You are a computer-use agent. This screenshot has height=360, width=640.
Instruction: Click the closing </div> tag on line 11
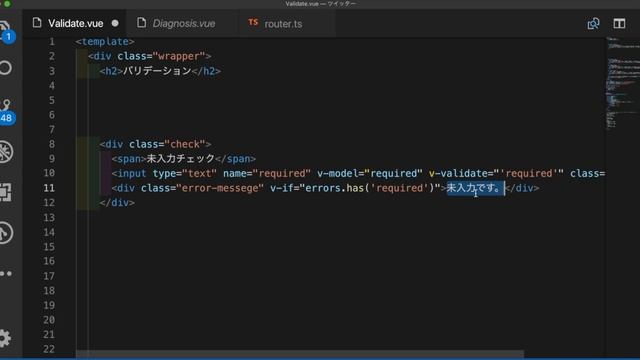(522, 188)
